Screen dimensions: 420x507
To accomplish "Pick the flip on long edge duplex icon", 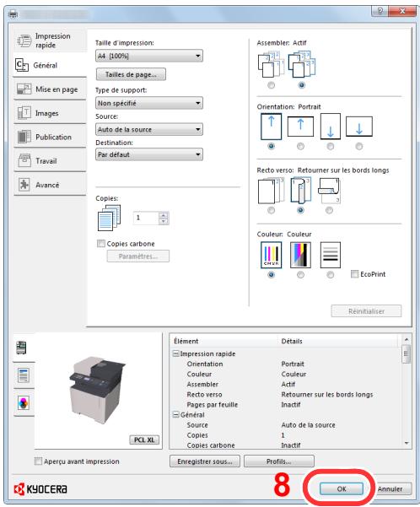I will 300,191.
